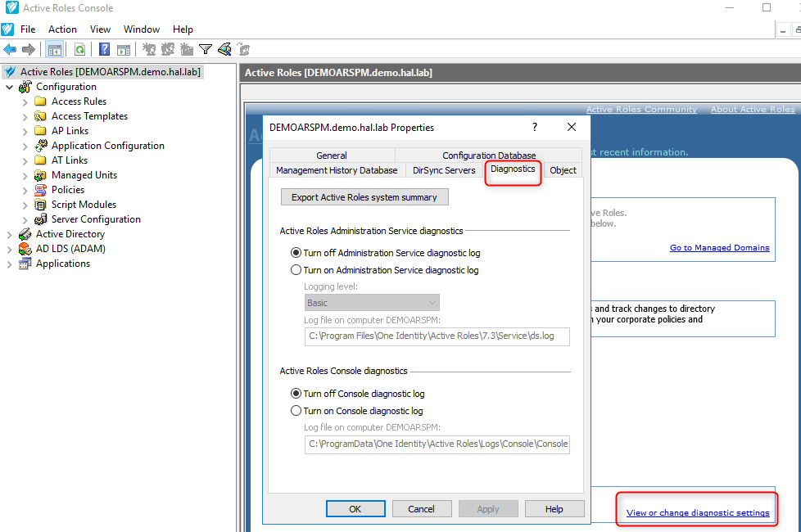Image resolution: width=801 pixels, height=532 pixels.
Task: Click the Back arrow toolbar icon
Action: click(10, 50)
